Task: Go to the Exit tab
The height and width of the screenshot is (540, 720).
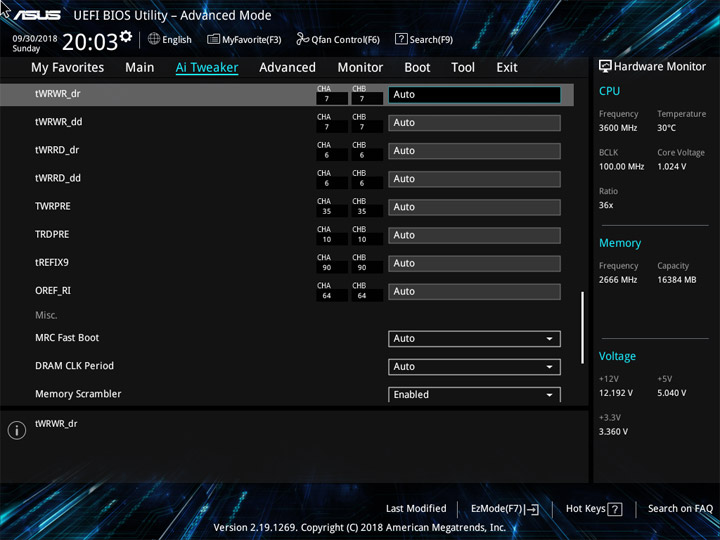Action: pyautogui.click(x=507, y=68)
